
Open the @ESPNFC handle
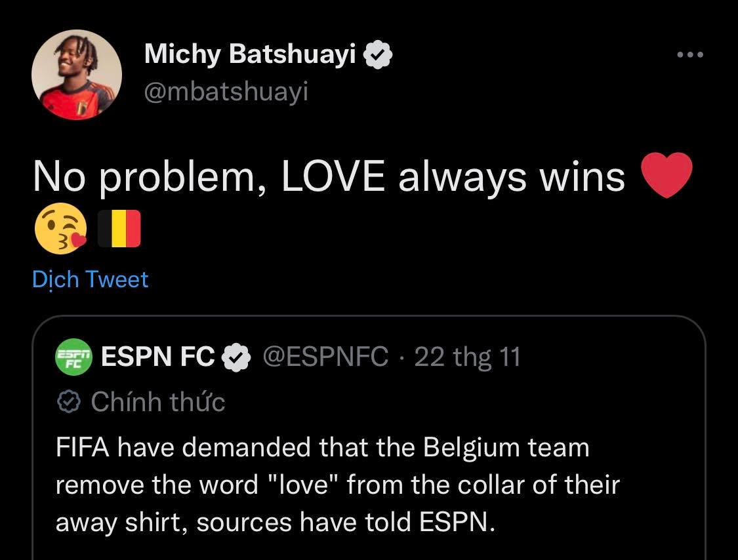click(325, 357)
